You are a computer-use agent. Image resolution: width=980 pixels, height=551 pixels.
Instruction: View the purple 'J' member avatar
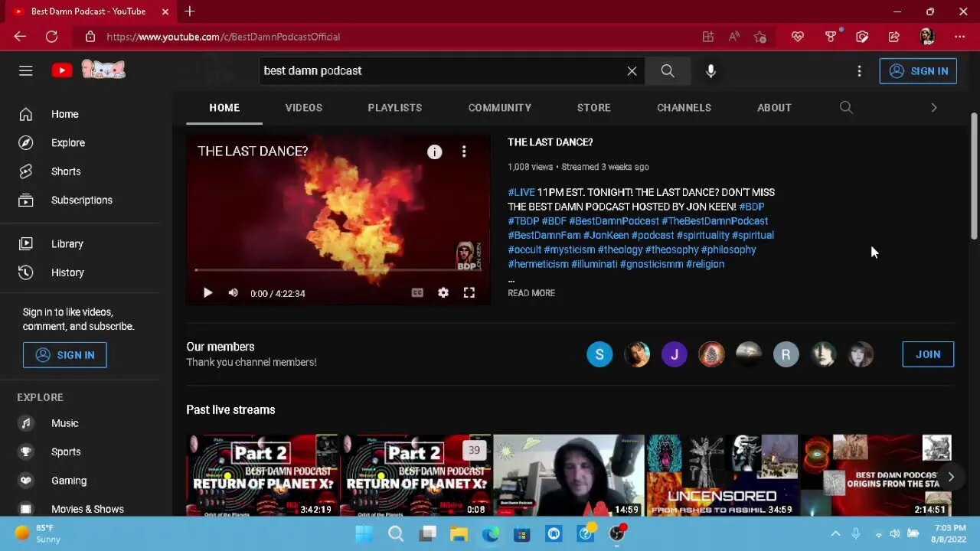(675, 354)
